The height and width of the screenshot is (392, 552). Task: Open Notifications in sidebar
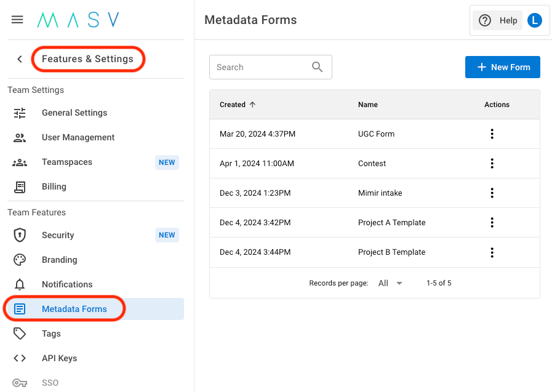95,284
